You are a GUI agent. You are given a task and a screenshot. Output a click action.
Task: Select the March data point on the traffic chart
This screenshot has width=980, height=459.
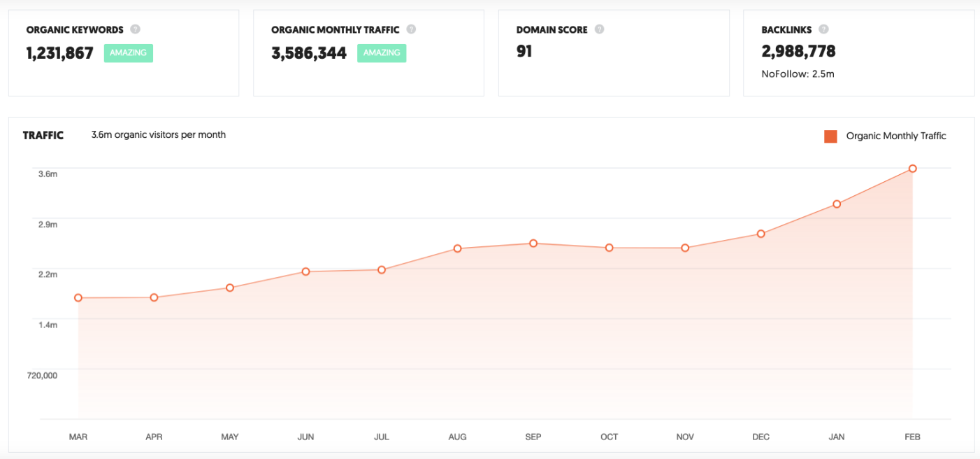(78, 298)
